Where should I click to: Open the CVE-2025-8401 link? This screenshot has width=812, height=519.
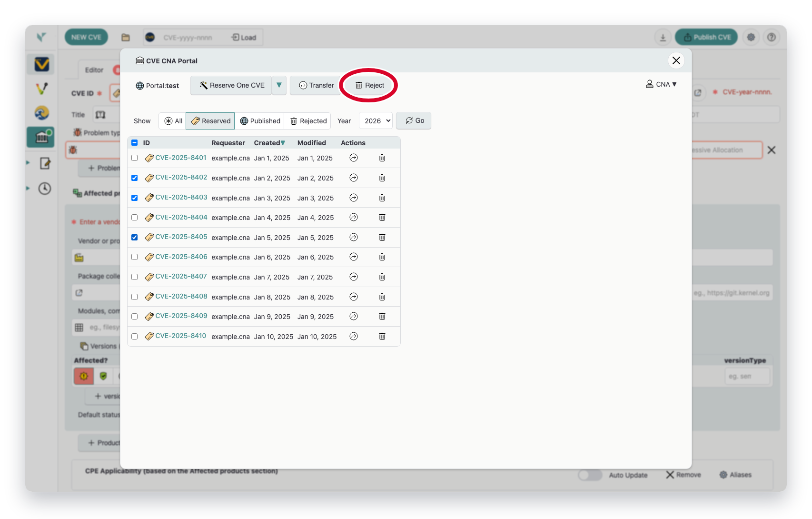pyautogui.click(x=181, y=158)
